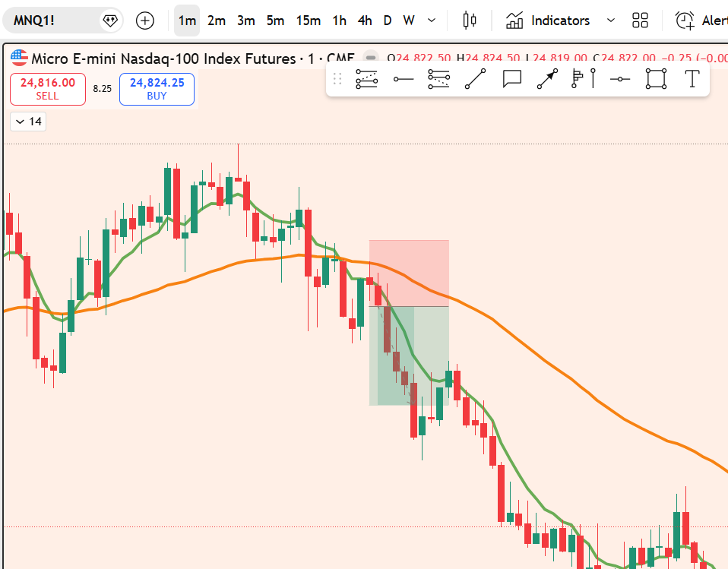This screenshot has height=569, width=728.
Task: Open the layout grid selector icon
Action: 640,21
